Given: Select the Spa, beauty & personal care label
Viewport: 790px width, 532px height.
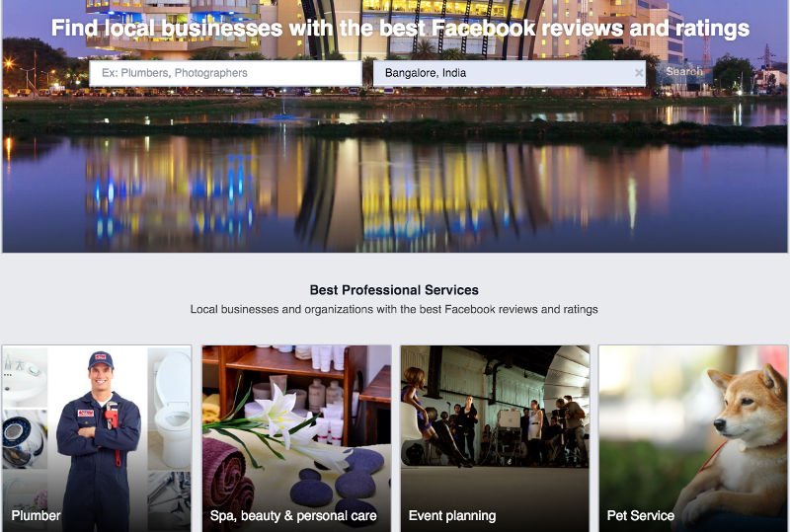Looking at the screenshot, I should tap(293, 516).
